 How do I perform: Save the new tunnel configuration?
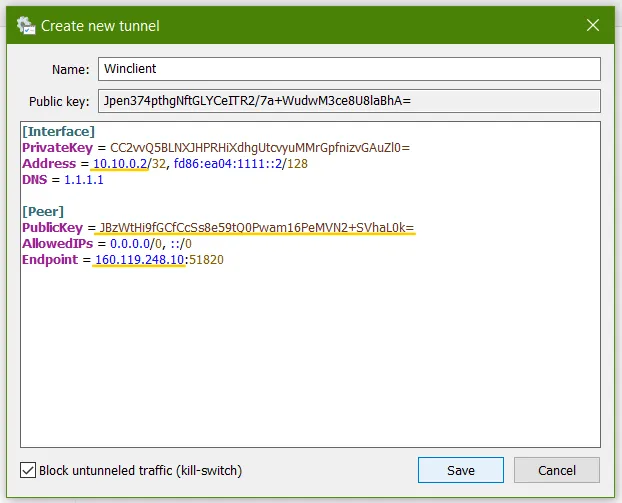pyautogui.click(x=461, y=470)
